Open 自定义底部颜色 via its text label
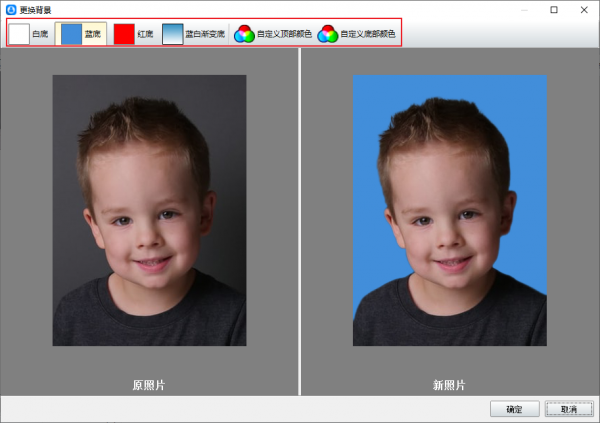Image resolution: width=600 pixels, height=423 pixels. pos(368,34)
